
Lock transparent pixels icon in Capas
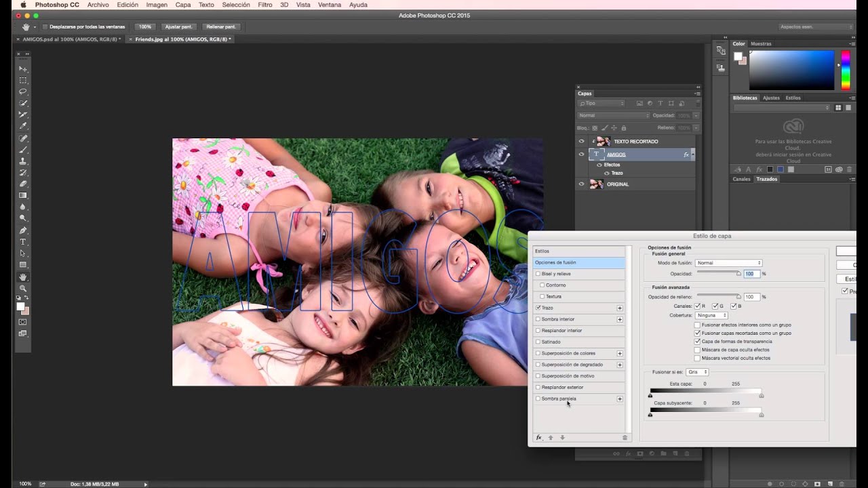tap(595, 127)
